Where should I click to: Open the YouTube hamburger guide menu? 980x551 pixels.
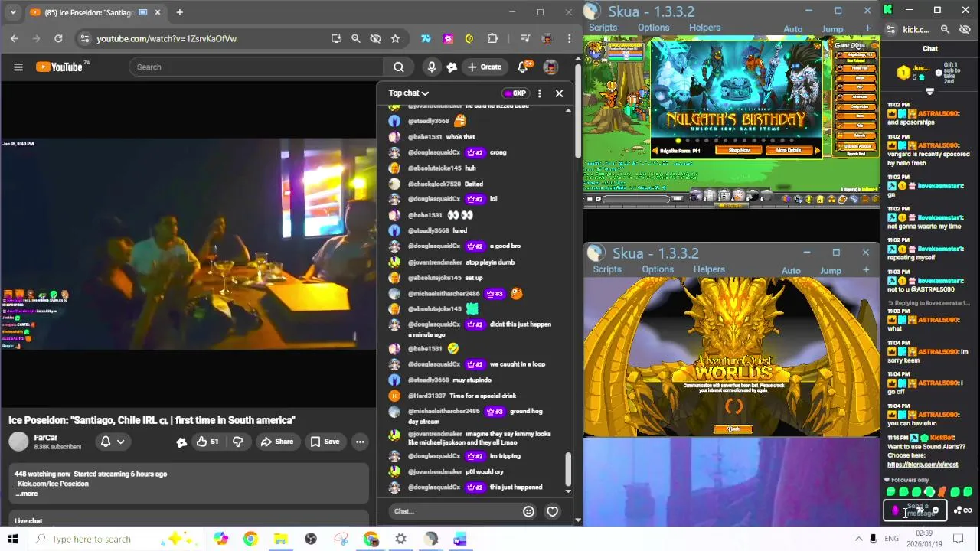click(18, 67)
